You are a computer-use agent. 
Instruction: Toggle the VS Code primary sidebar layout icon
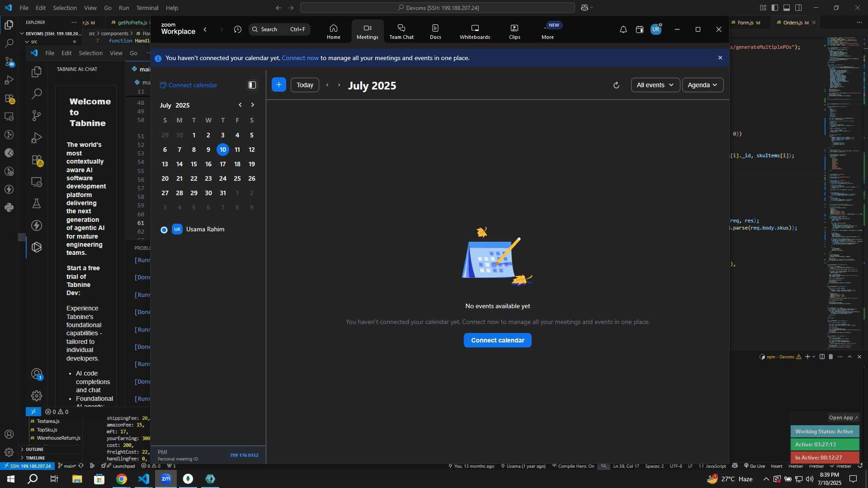click(775, 8)
